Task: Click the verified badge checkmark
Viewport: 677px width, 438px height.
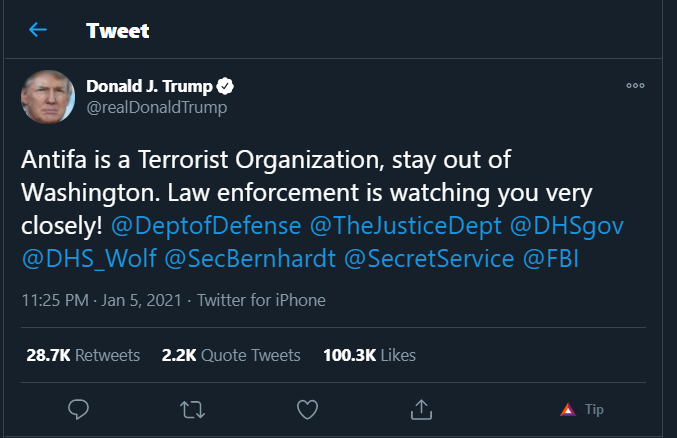Action: 225,86
